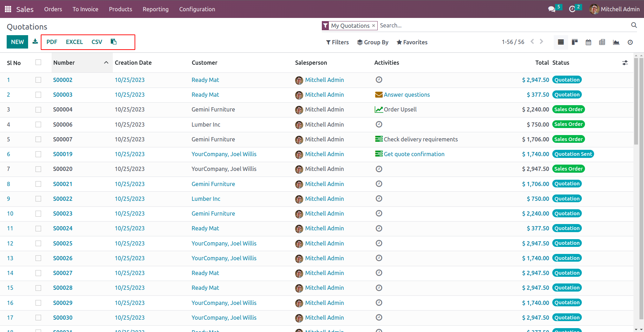Click the search magnifier icon
The image size is (644, 332).
click(634, 25)
